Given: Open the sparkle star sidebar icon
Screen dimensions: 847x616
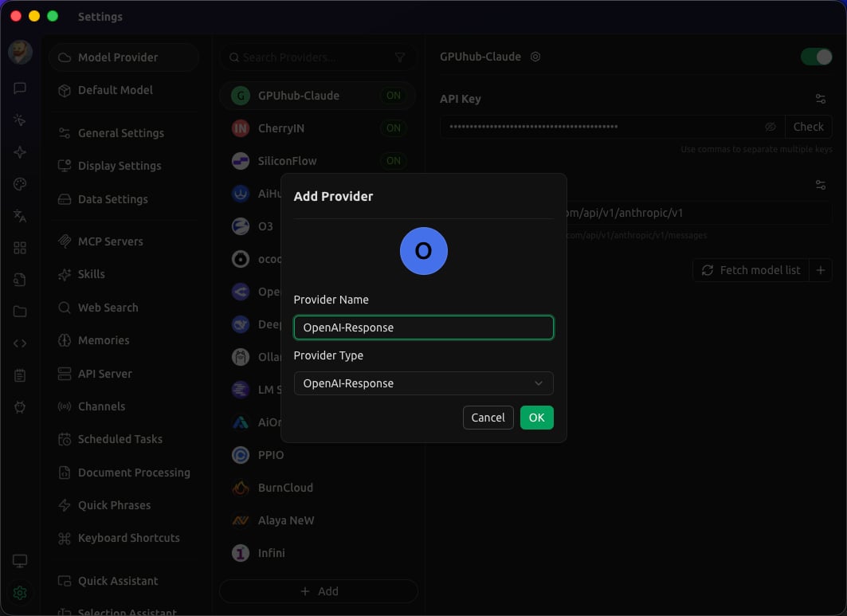Looking at the screenshot, I should pyautogui.click(x=20, y=152).
